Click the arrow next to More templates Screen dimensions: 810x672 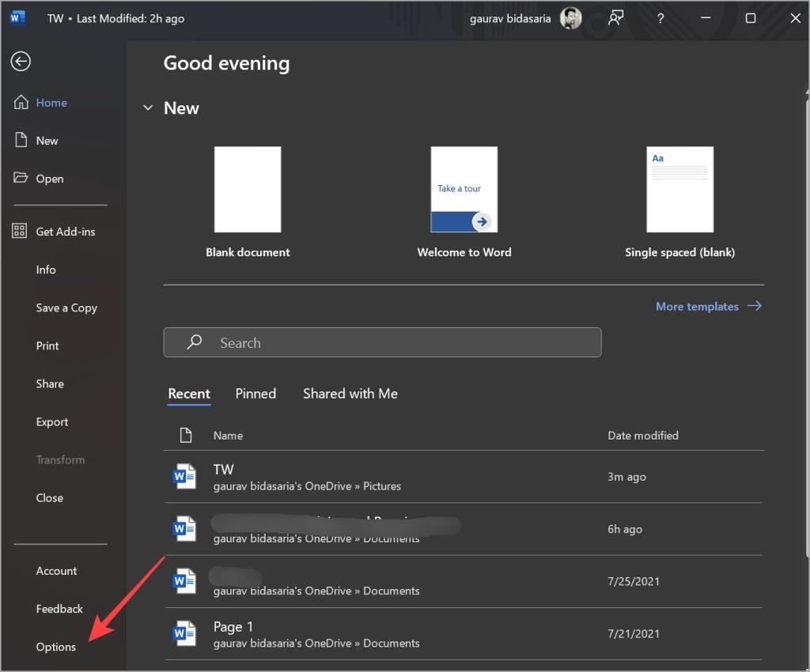754,305
